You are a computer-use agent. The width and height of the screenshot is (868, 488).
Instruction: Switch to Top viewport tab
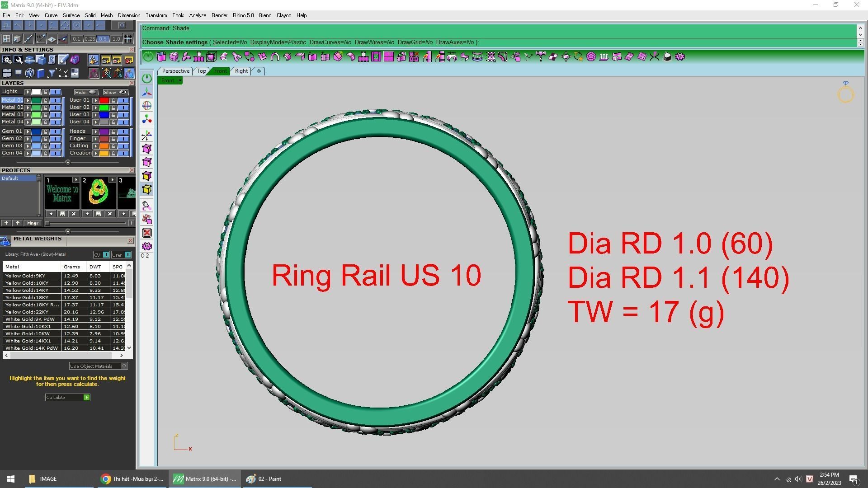pos(201,71)
